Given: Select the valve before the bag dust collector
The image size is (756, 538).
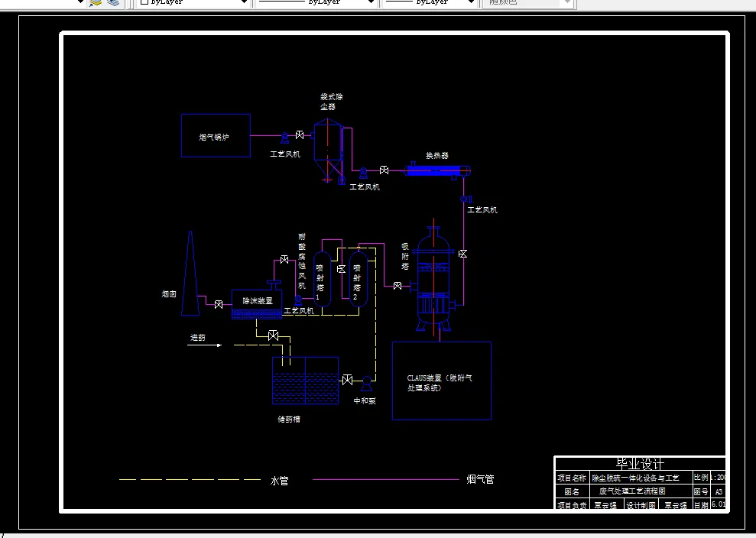Looking at the screenshot, I should 300,135.
